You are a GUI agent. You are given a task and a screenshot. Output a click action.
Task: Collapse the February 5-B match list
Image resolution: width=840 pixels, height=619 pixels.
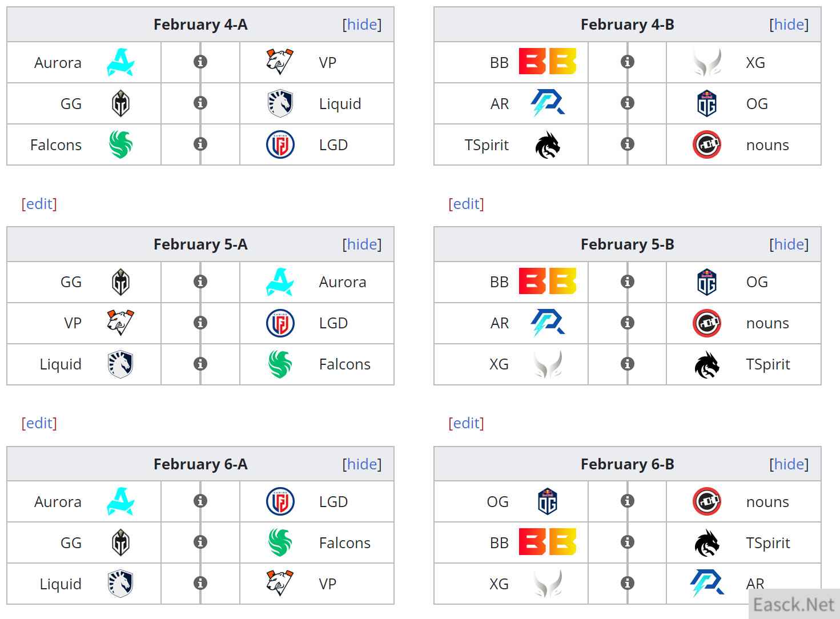click(x=789, y=244)
